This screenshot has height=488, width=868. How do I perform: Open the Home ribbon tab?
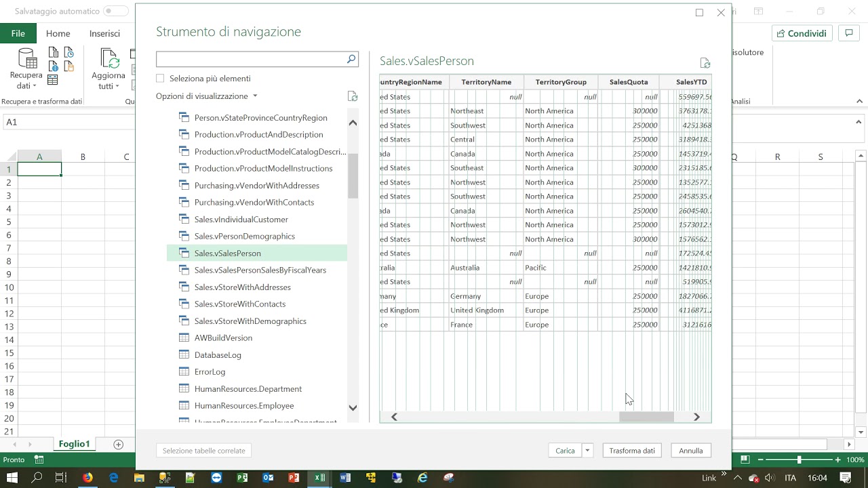tap(58, 33)
